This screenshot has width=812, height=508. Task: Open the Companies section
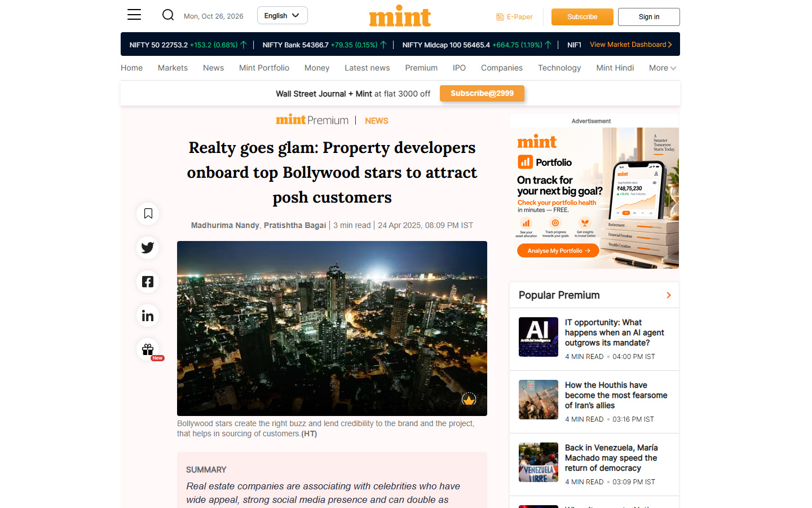(502, 68)
